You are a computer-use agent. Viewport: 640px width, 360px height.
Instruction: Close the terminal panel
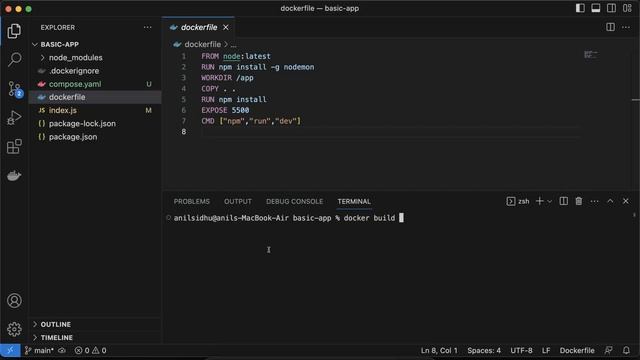click(626, 201)
